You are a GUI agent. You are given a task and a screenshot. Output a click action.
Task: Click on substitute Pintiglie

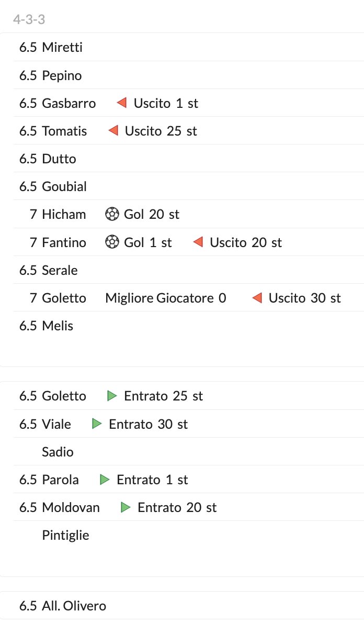[65, 535]
